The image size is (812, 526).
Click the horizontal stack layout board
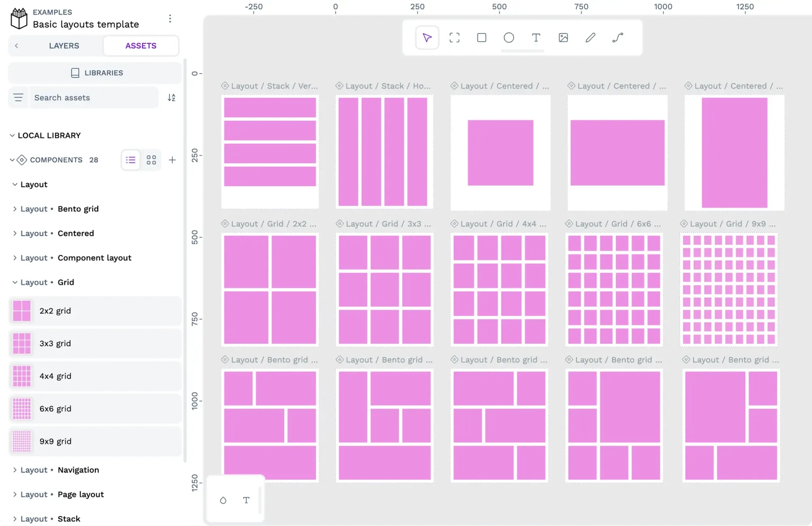384,152
